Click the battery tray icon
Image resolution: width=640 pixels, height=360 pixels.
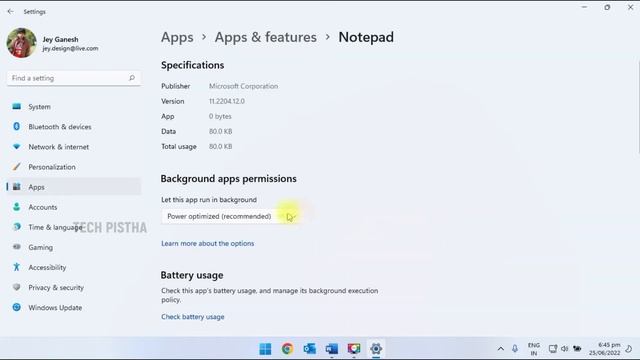pos(577,349)
